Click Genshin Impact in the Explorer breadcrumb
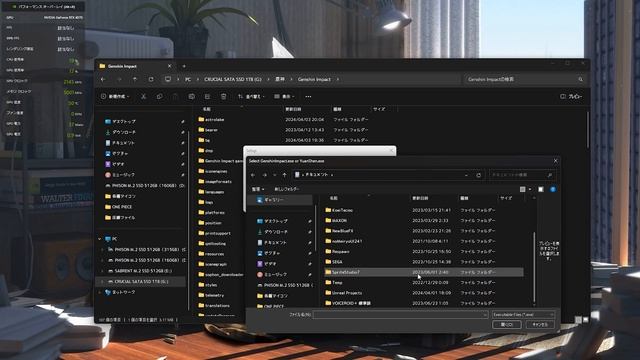Screen dimensions: 640x360 (x=314, y=80)
